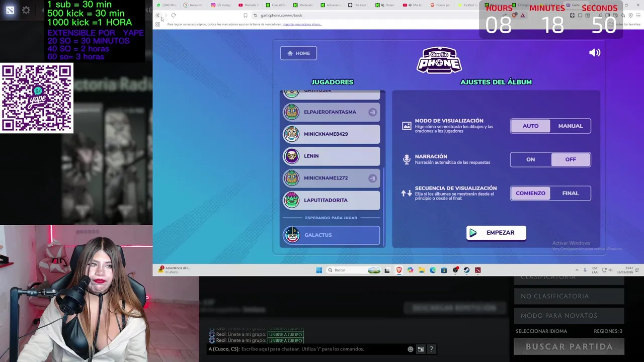The image size is (644, 362).
Task: Click the Advertencia weather widget on taskbar
Action: click(174, 270)
